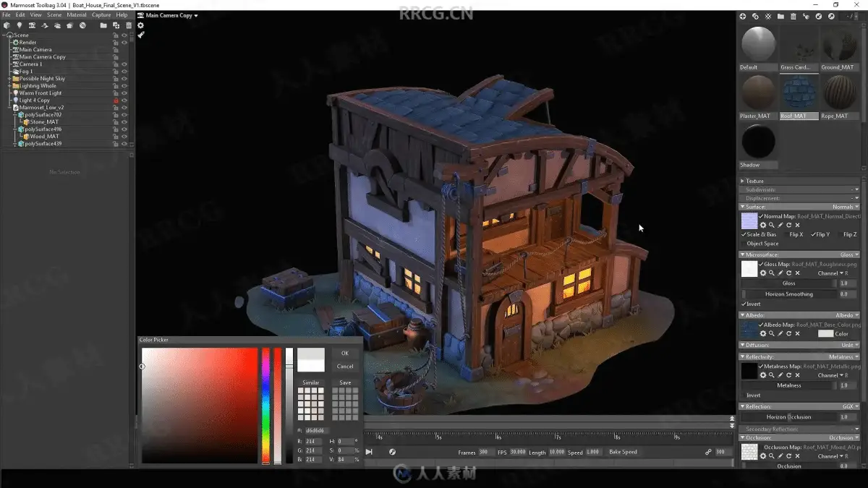Delete the selected scene object with the trash icon
868x488 pixels.
pos(129,25)
